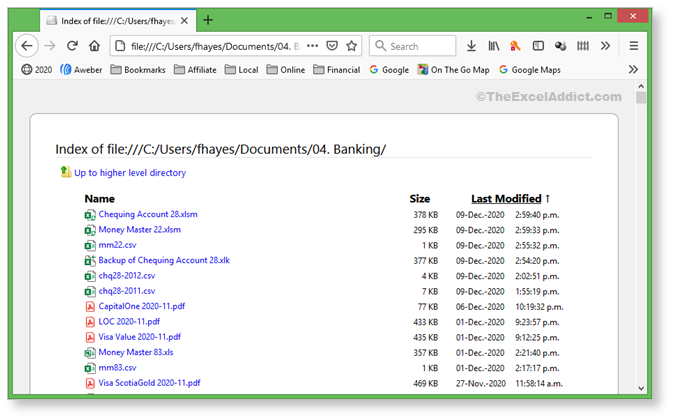
Task: Click the 27-Nov.-2020 date entry
Action: (x=481, y=384)
